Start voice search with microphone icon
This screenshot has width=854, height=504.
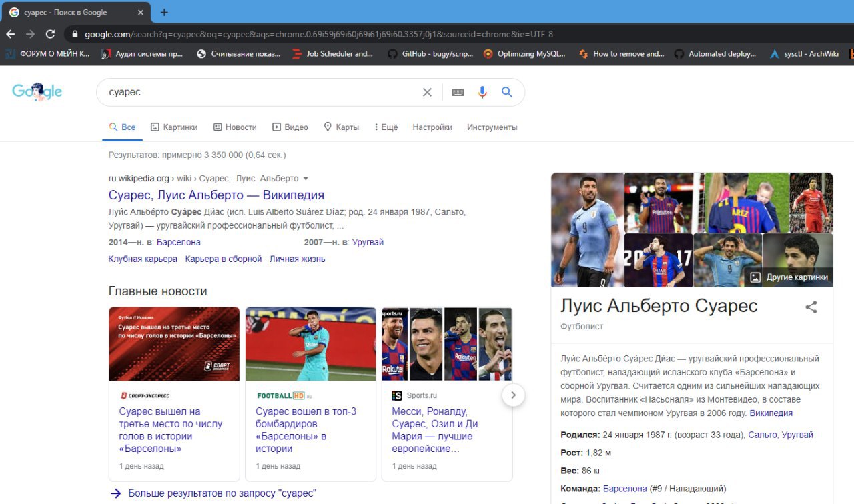[482, 92]
